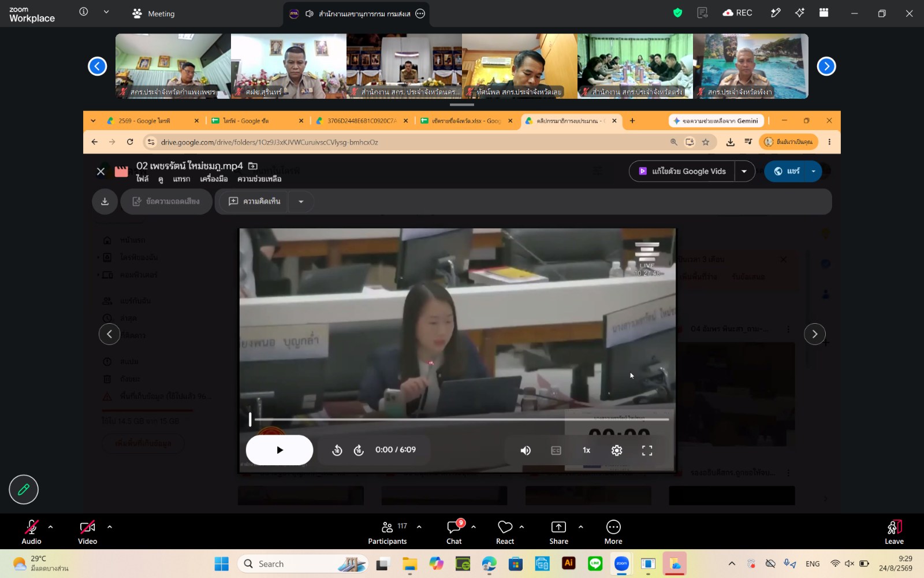The height and width of the screenshot is (578, 924).
Task: Click the video progress seek bar
Action: click(460, 420)
